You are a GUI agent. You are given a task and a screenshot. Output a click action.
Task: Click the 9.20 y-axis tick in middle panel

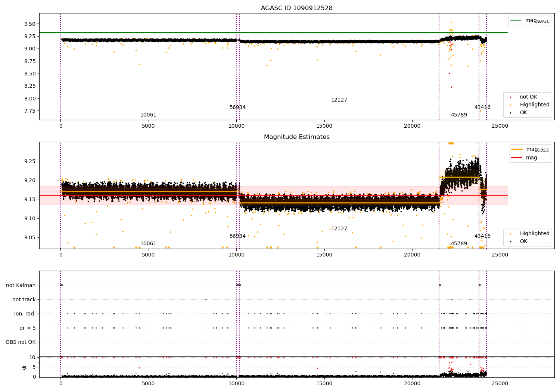(29, 180)
